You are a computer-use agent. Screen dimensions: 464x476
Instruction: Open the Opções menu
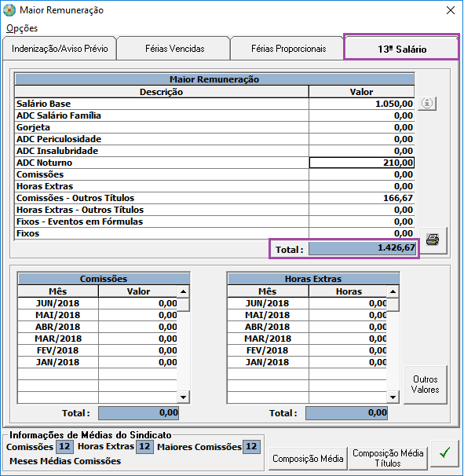point(22,28)
